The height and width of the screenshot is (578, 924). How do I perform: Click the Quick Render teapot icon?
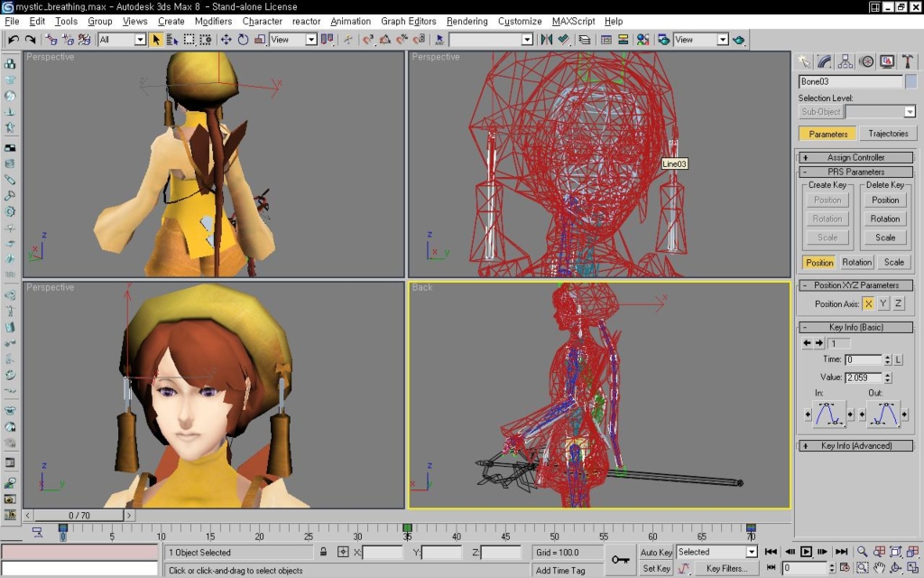(738, 40)
